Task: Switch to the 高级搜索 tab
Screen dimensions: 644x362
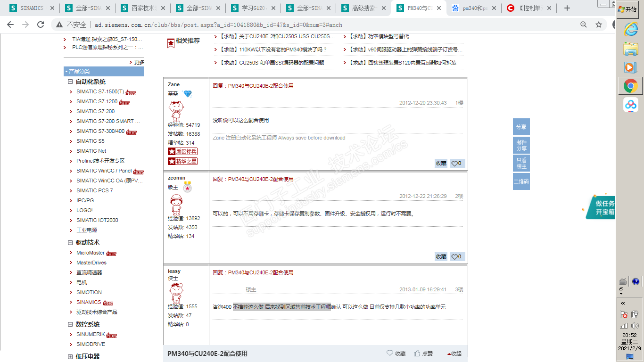Action: pyautogui.click(x=363, y=8)
